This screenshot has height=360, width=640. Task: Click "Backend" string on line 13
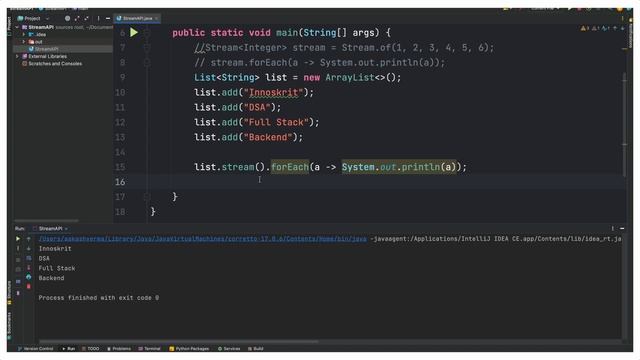pos(268,137)
